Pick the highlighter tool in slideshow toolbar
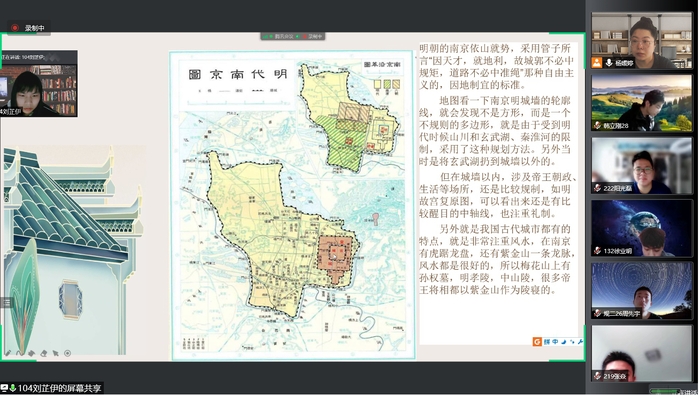Image resolution: width=699 pixels, height=395 pixels. coord(31,353)
